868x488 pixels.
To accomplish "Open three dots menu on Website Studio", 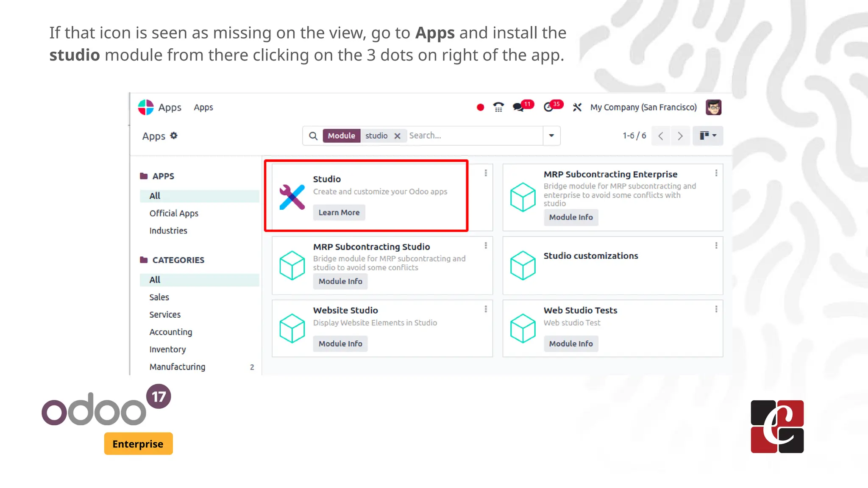I will 486,309.
